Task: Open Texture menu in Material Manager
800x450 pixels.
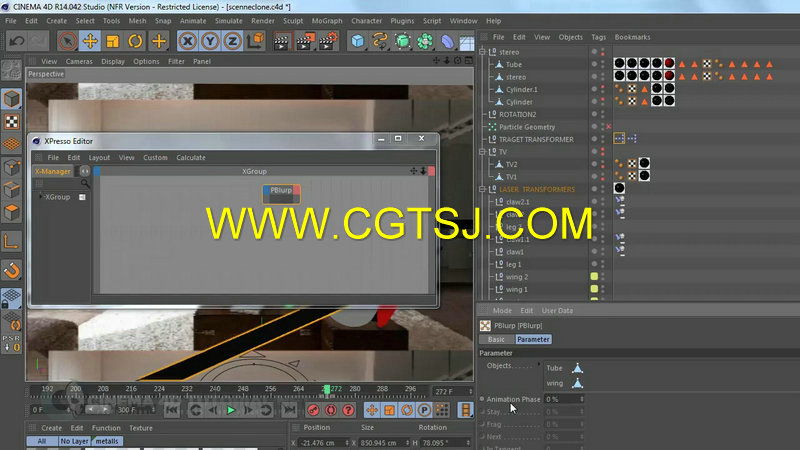Action: (141, 428)
